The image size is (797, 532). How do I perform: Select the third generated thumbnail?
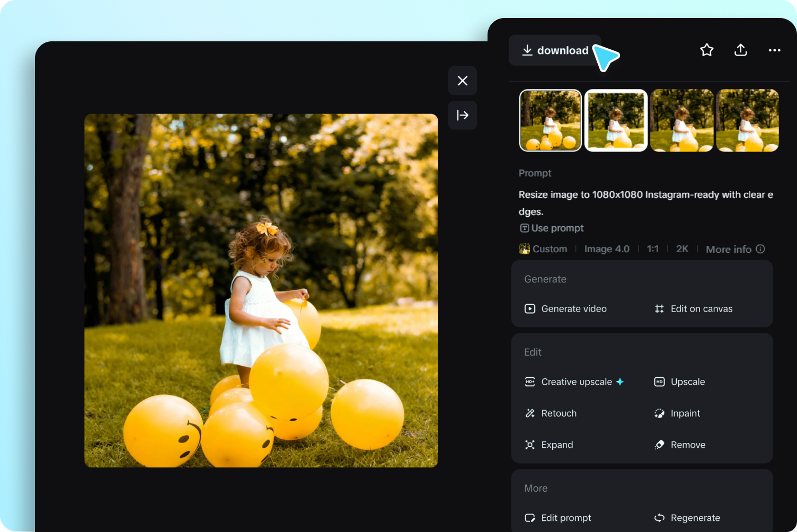coord(682,120)
